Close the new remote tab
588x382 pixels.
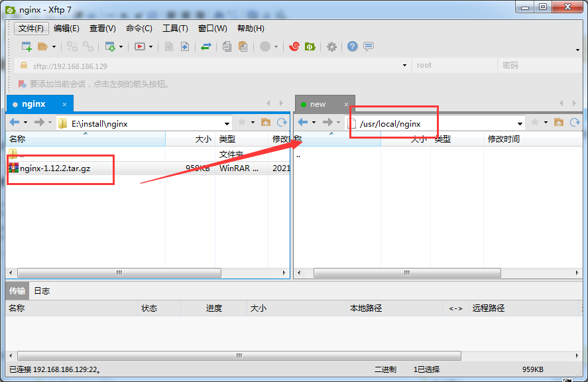pos(346,104)
